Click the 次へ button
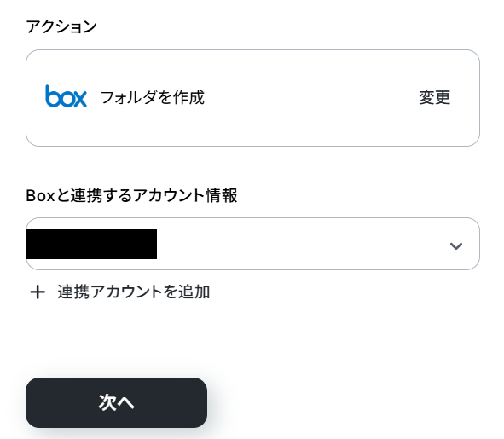Viewport: 504px width, 439px height. tap(116, 402)
